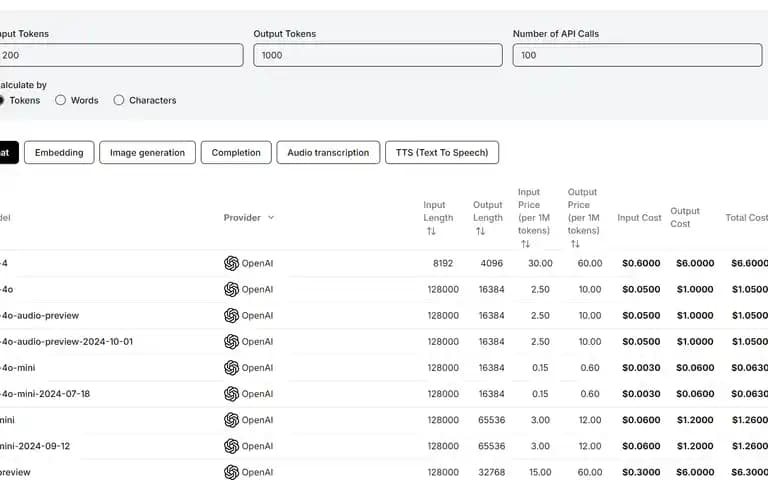The width and height of the screenshot is (768, 480).
Task: Click the mini-2024-09-12 model name
Action: click(x=35, y=446)
